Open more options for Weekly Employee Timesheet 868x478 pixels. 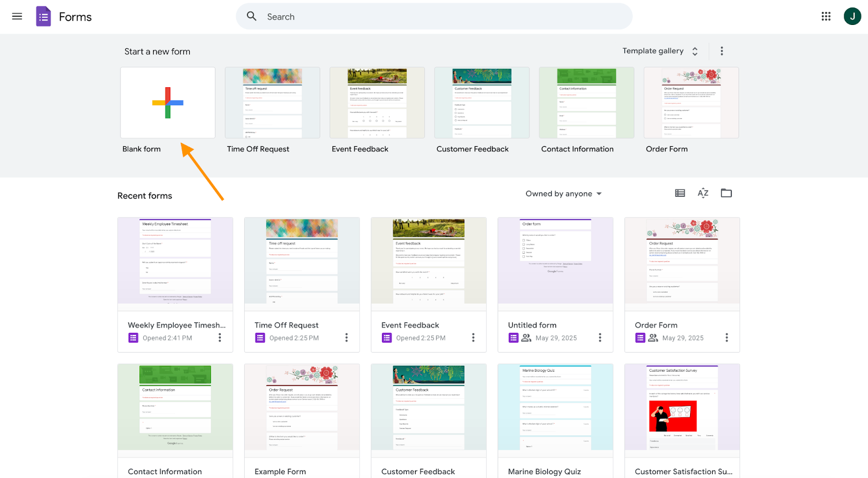(x=220, y=338)
